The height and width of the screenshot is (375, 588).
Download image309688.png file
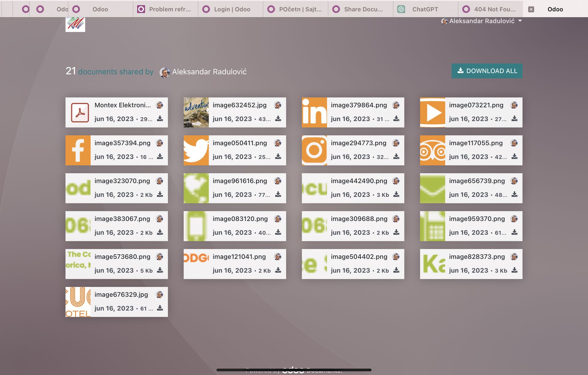point(396,232)
